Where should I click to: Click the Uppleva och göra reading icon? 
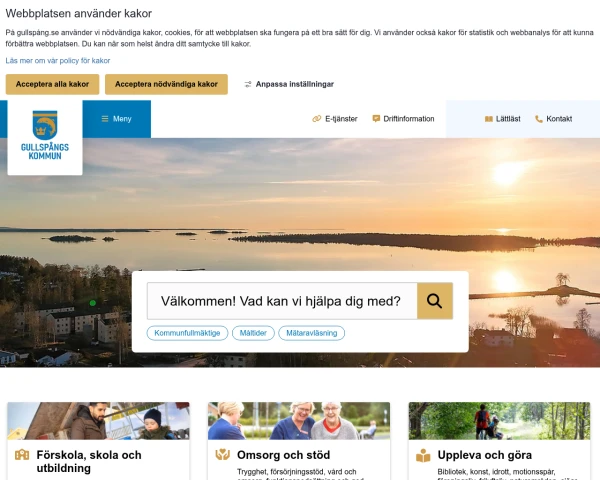(423, 456)
